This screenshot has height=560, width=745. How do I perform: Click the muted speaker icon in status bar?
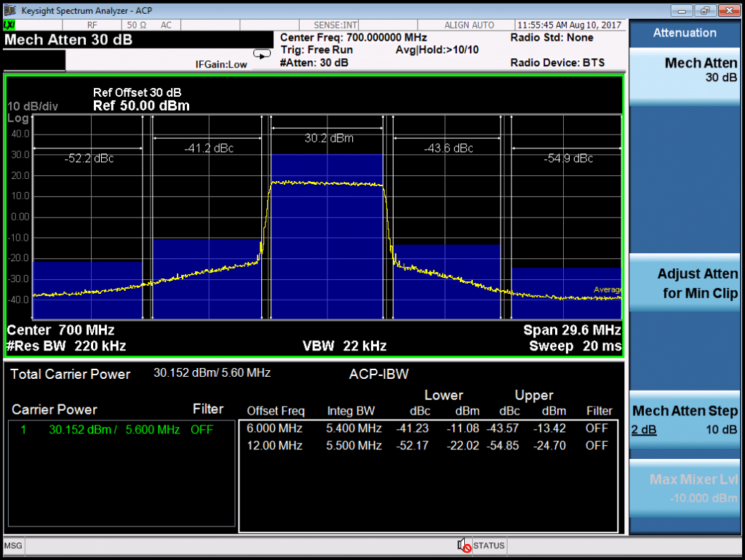click(x=463, y=545)
